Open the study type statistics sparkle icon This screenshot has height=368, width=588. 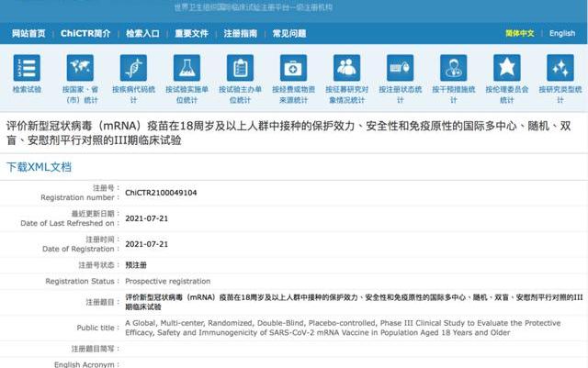tap(560, 69)
